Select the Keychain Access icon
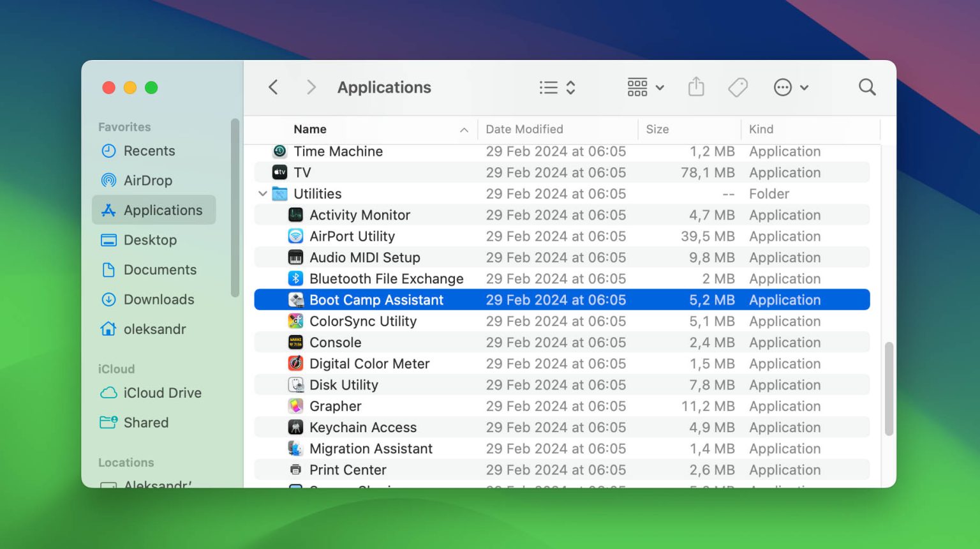 [295, 428]
